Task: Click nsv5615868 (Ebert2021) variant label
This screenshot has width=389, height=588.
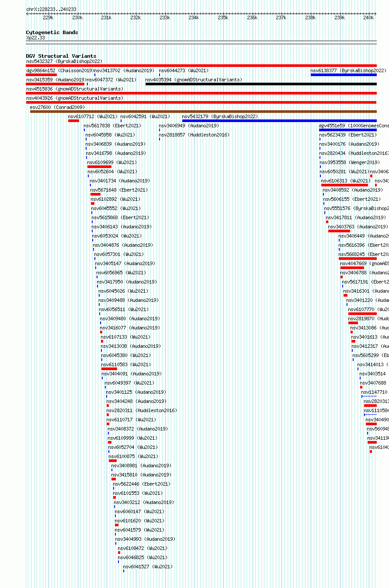Action: [x=120, y=217]
